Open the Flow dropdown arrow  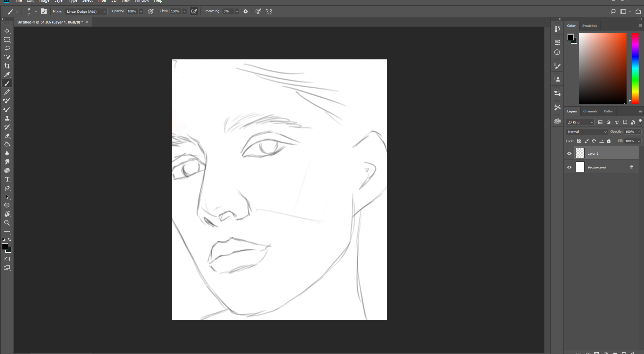tap(184, 11)
